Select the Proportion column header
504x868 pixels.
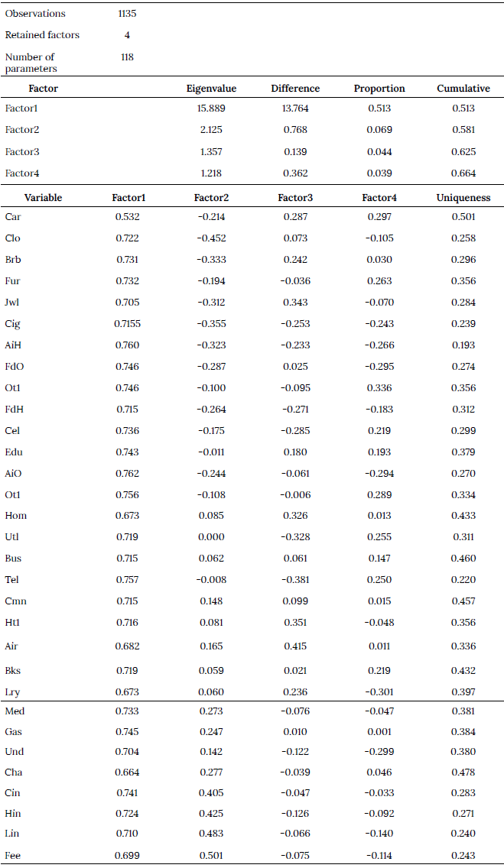379,89
